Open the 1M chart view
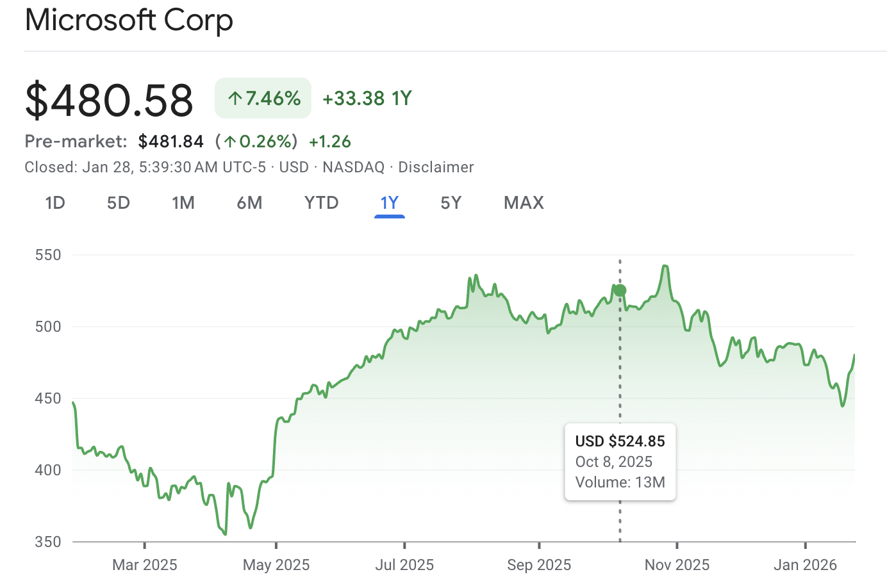887x588 pixels. pos(184,202)
